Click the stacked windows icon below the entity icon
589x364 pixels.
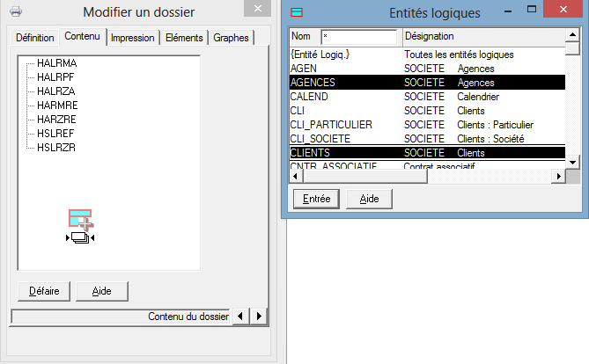[x=80, y=237]
